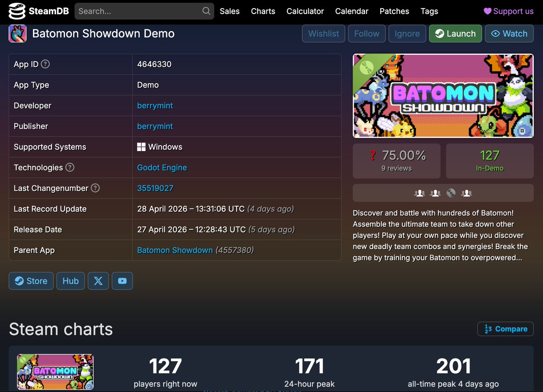Open the Charts menu

[263, 11]
